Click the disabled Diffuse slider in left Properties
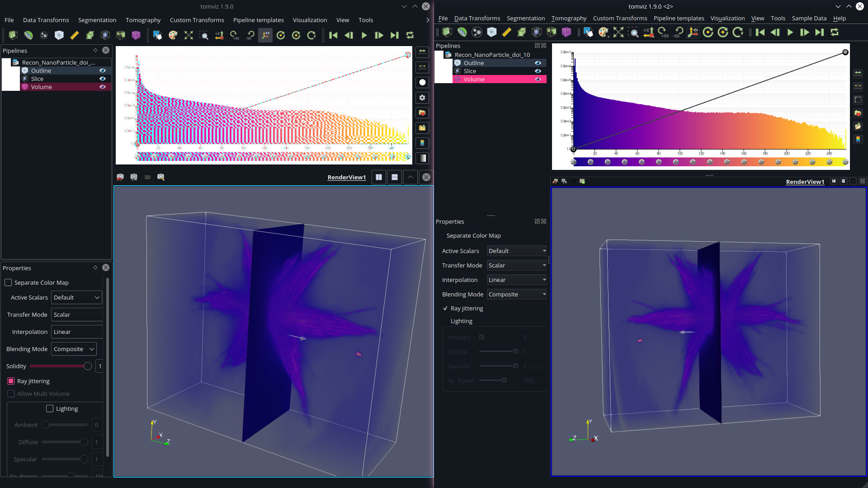868x488 pixels. (65, 442)
